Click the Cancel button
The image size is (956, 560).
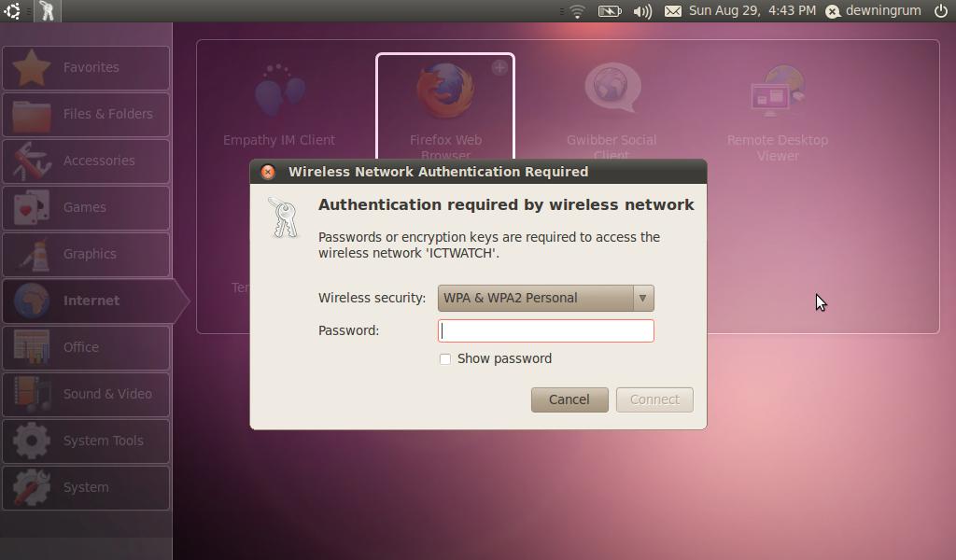pyautogui.click(x=569, y=399)
